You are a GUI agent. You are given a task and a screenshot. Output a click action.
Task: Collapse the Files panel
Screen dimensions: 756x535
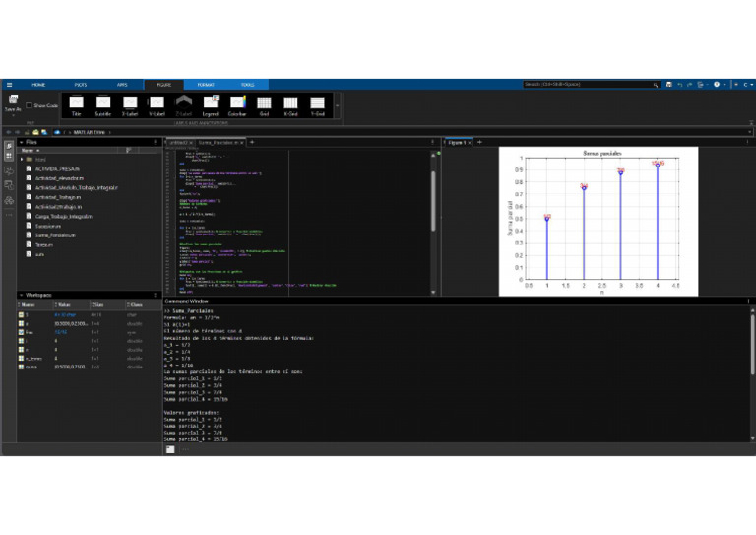pos(22,142)
